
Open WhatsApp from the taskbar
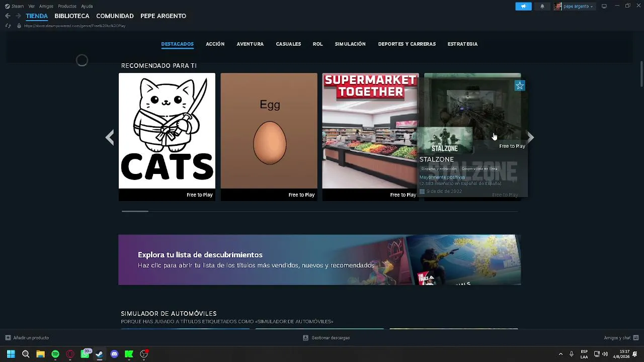pos(85,354)
